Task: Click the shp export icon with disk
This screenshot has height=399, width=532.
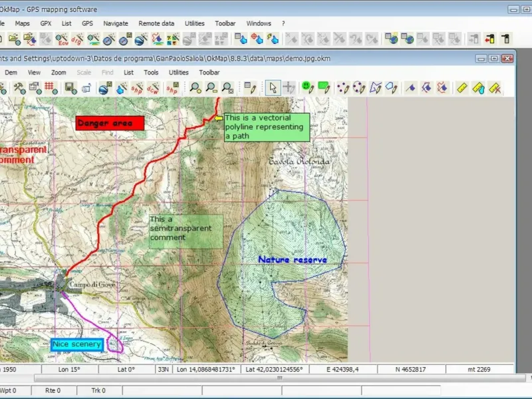Action: click(x=172, y=88)
